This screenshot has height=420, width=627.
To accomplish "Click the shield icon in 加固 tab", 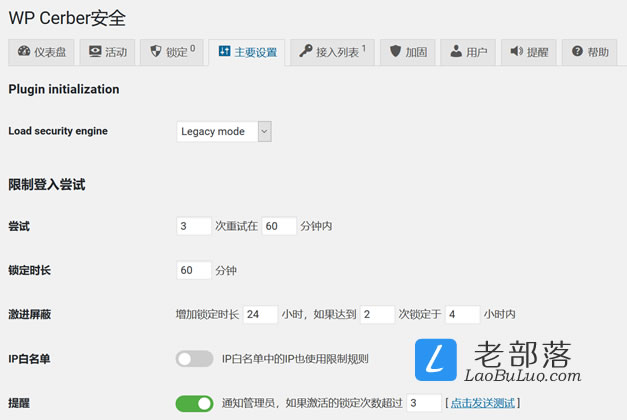I will click(x=395, y=51).
